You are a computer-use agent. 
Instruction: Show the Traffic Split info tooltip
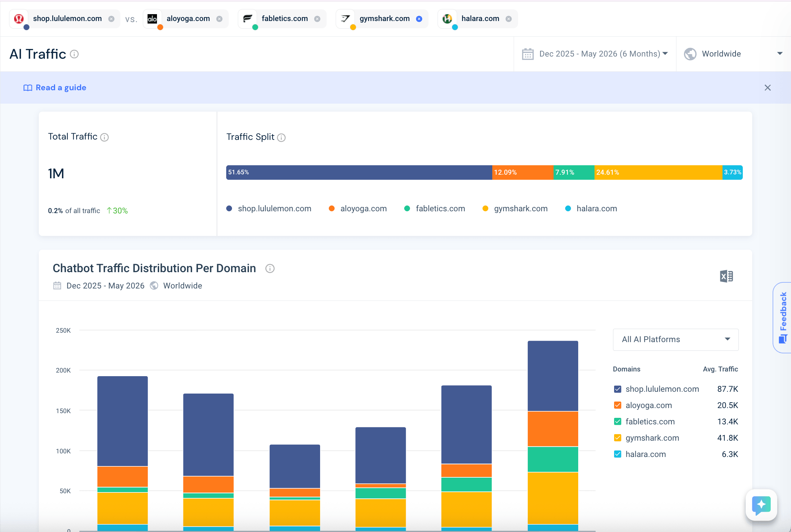click(281, 138)
